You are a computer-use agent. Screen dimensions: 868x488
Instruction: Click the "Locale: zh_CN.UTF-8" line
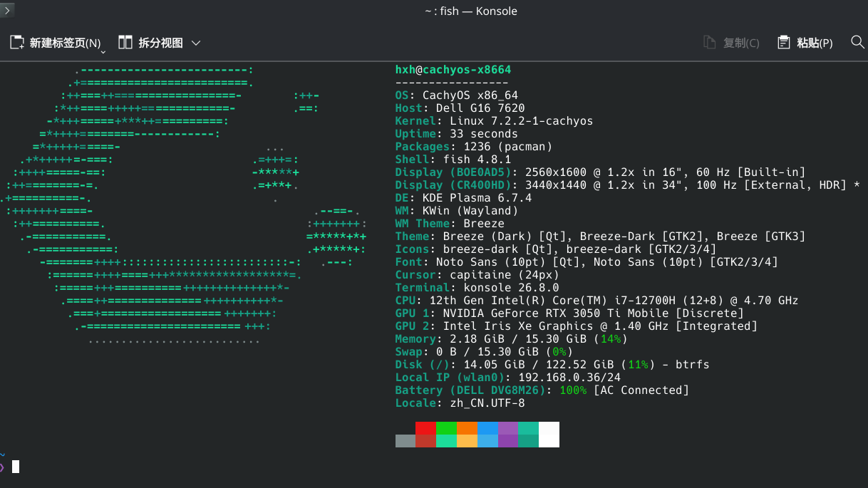pos(460,403)
